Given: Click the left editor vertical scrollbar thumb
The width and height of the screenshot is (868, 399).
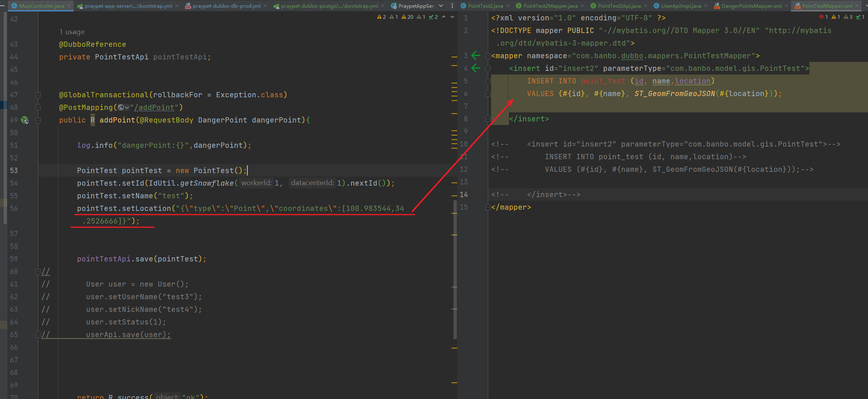Looking at the screenshot, I should [455, 270].
